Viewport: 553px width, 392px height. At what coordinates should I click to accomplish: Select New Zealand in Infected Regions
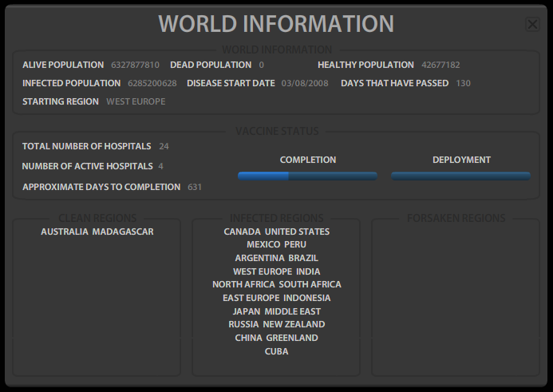point(294,324)
